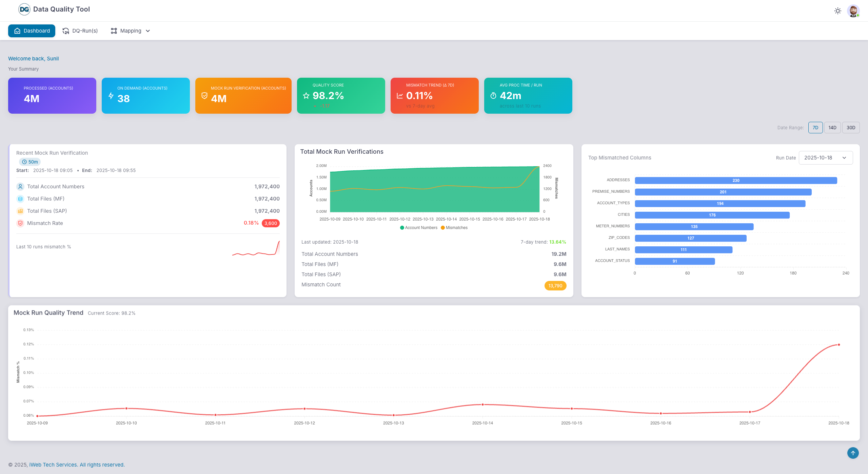The height and width of the screenshot is (474, 868).
Task: Click the iWeb Tech Services footer link
Action: tap(53, 464)
